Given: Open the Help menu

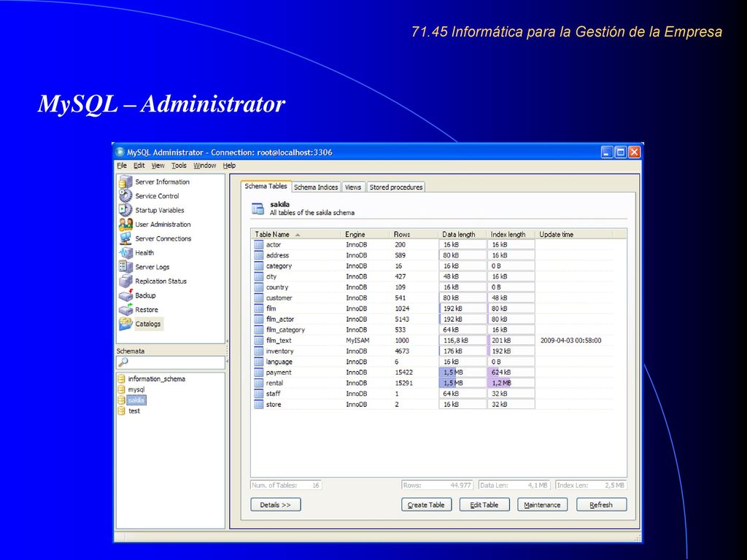Looking at the screenshot, I should pyautogui.click(x=229, y=166).
